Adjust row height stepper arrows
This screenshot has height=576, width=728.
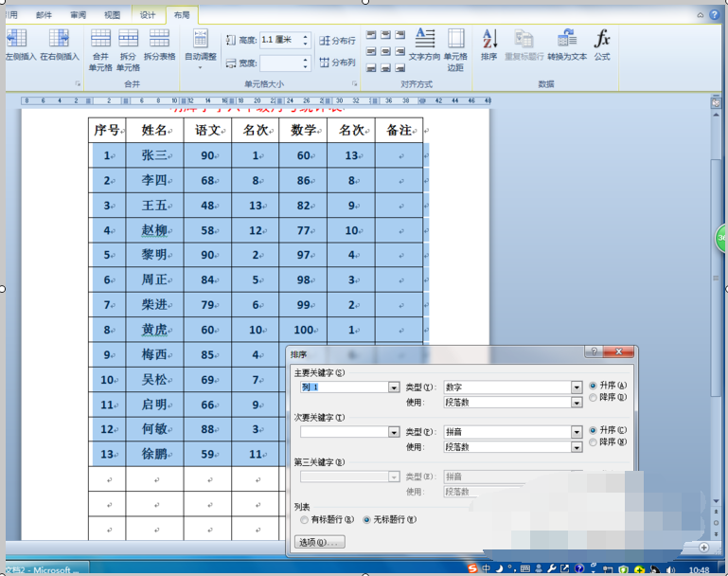coord(305,40)
